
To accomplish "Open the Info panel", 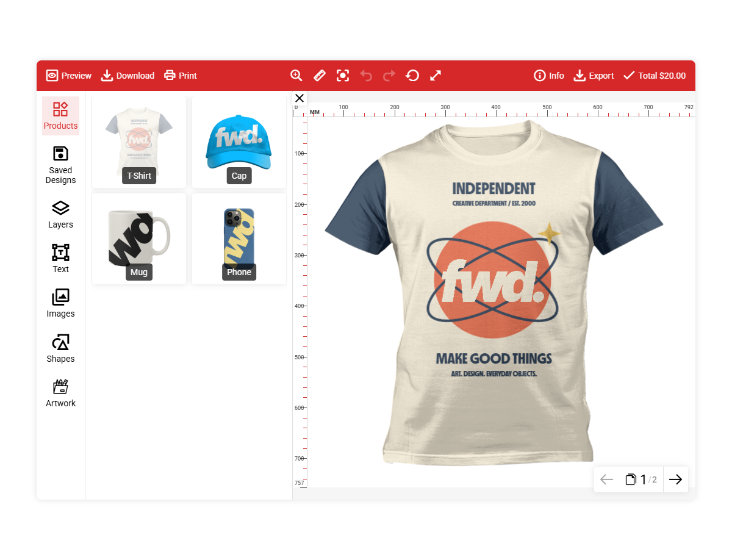I will [x=549, y=76].
